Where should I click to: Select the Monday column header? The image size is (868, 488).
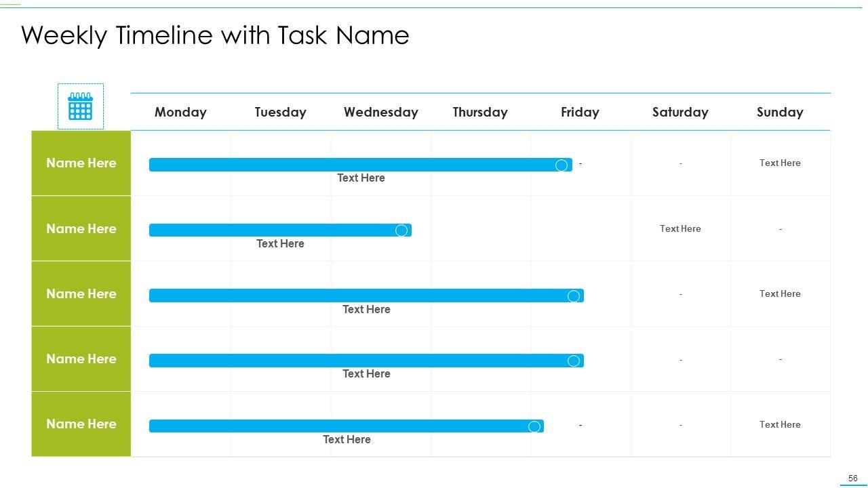coord(180,112)
